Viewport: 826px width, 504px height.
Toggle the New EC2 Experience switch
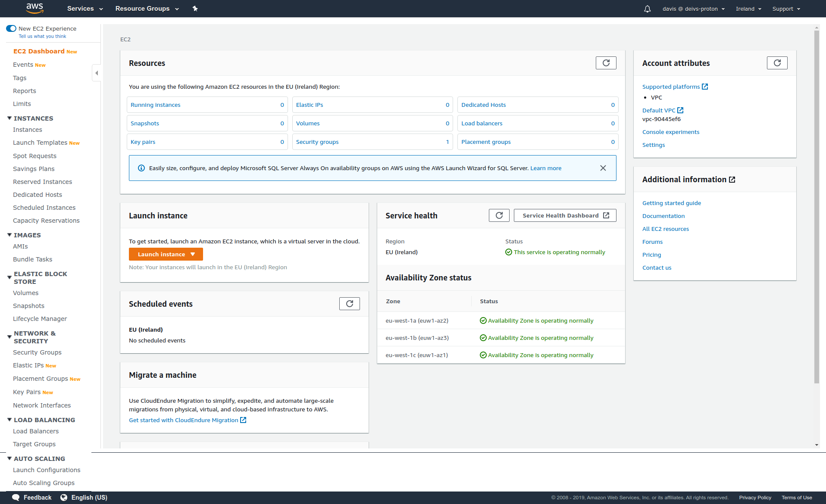pyautogui.click(x=11, y=28)
